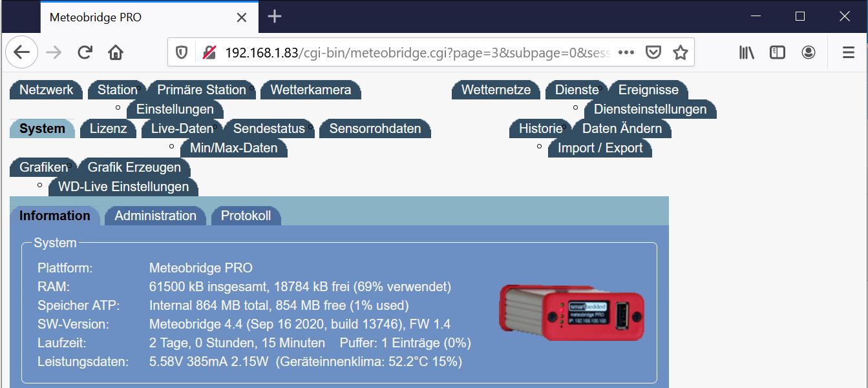Click the address bar URL

[417, 52]
